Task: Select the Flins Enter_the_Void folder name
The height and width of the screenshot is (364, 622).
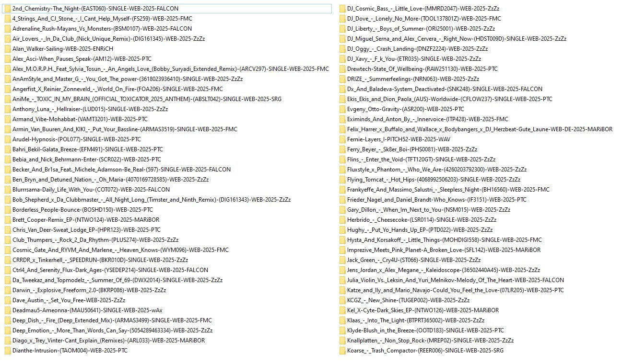Action: point(422,159)
